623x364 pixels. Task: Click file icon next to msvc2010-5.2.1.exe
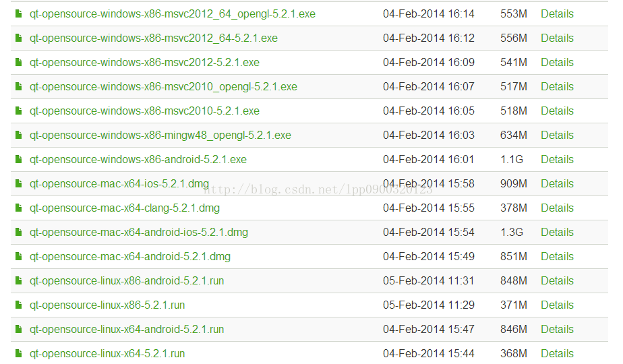(18, 111)
